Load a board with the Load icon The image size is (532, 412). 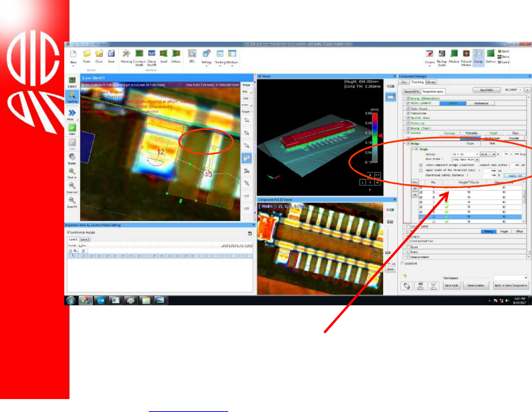click(164, 56)
